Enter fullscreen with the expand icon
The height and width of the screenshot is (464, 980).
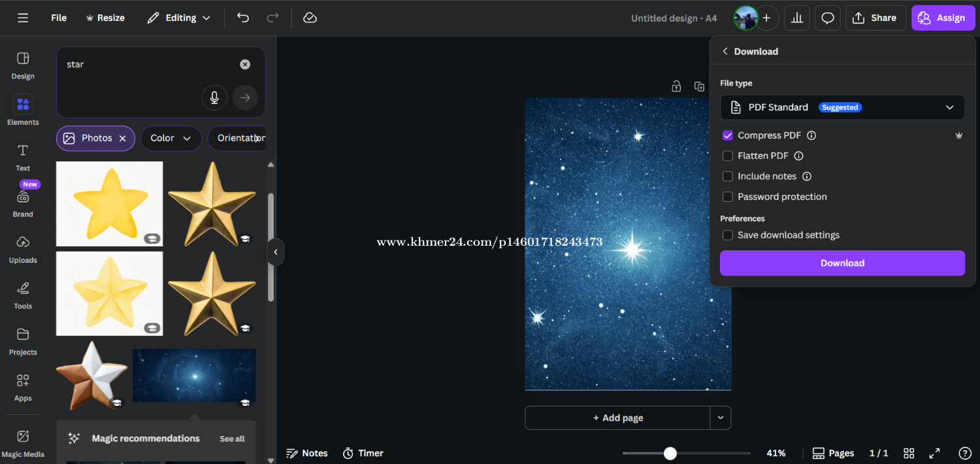[x=935, y=453]
